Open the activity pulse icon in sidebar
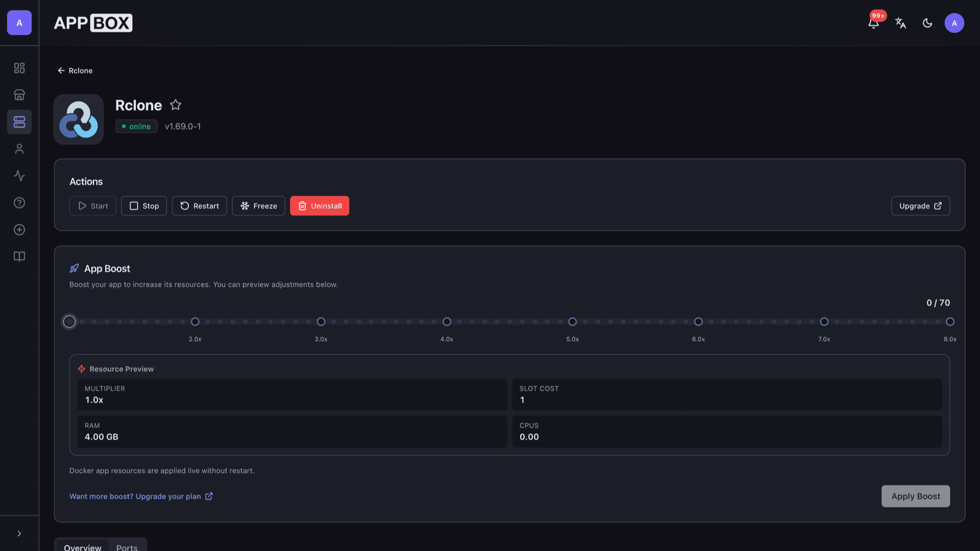The height and width of the screenshot is (551, 980). pyautogui.click(x=19, y=176)
